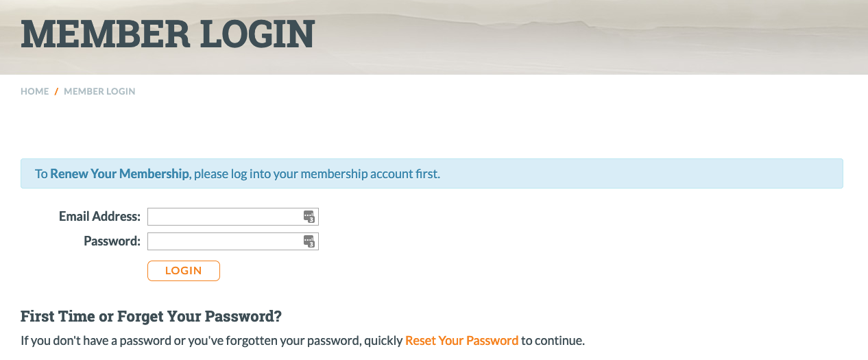Click the orange slash breadcrumb separator

click(56, 91)
